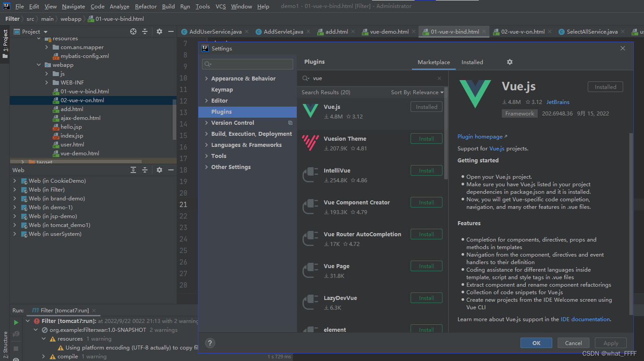Click the Settings search input field
Screen dimensions: 644x361
coord(248,65)
